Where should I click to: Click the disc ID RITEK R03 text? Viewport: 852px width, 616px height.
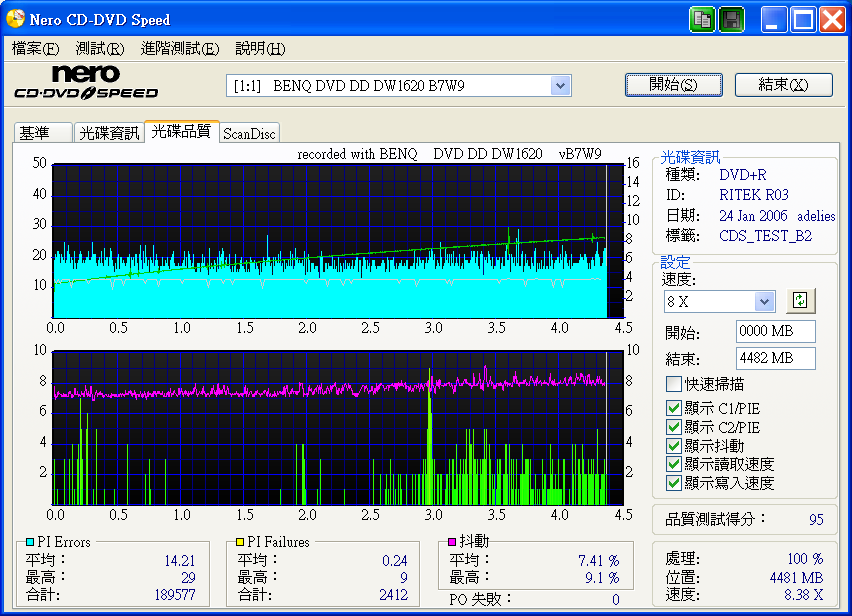(x=754, y=194)
